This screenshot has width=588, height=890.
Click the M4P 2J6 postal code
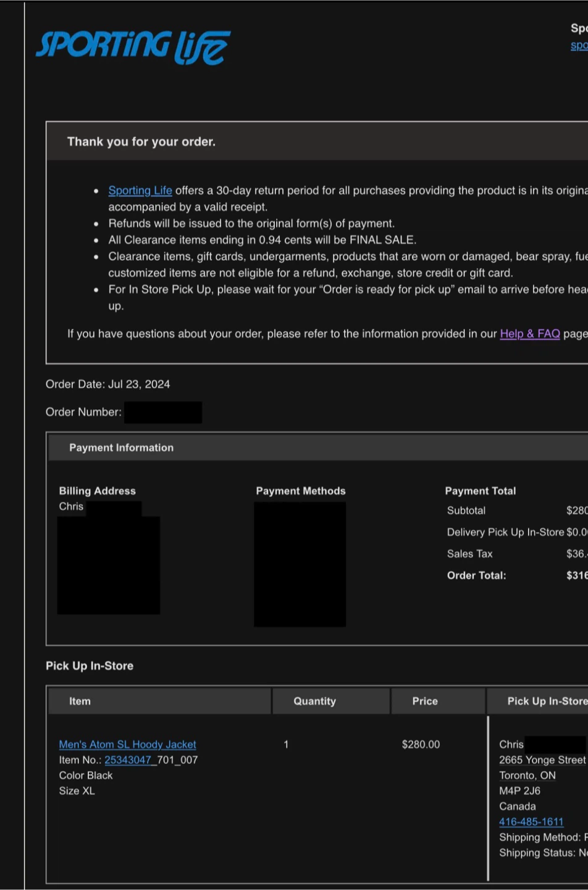click(x=519, y=791)
